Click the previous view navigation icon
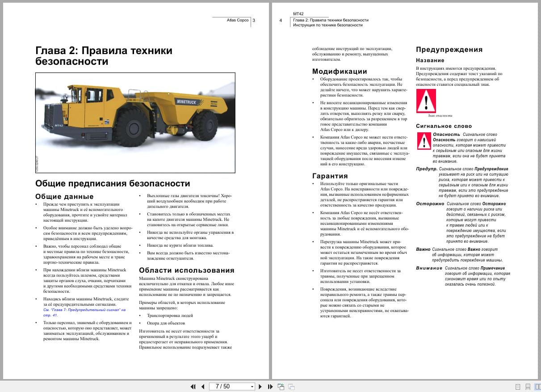This screenshot has height=392, width=541. pyautogui.click(x=281, y=387)
